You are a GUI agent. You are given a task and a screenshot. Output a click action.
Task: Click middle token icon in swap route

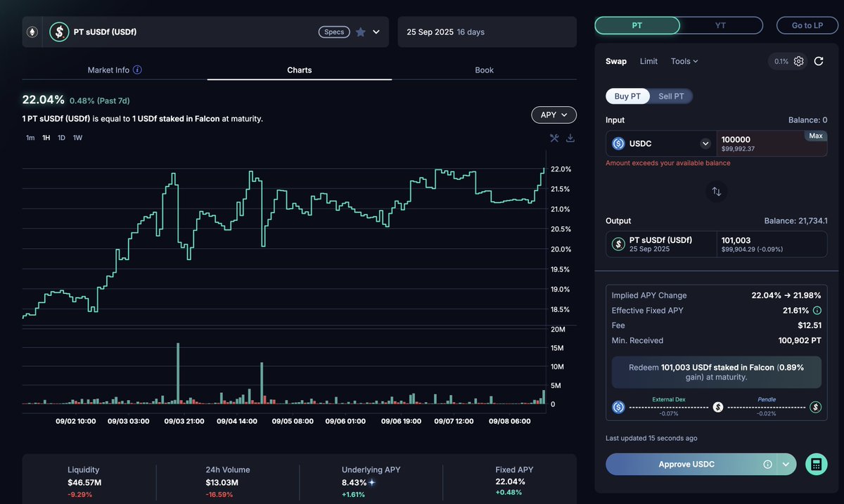[718, 407]
